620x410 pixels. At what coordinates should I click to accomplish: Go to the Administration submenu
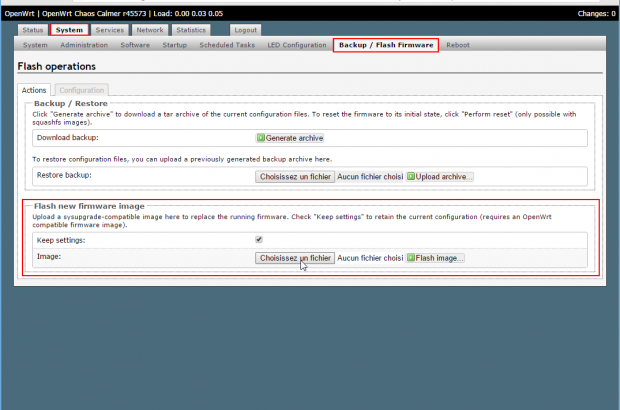(x=84, y=45)
